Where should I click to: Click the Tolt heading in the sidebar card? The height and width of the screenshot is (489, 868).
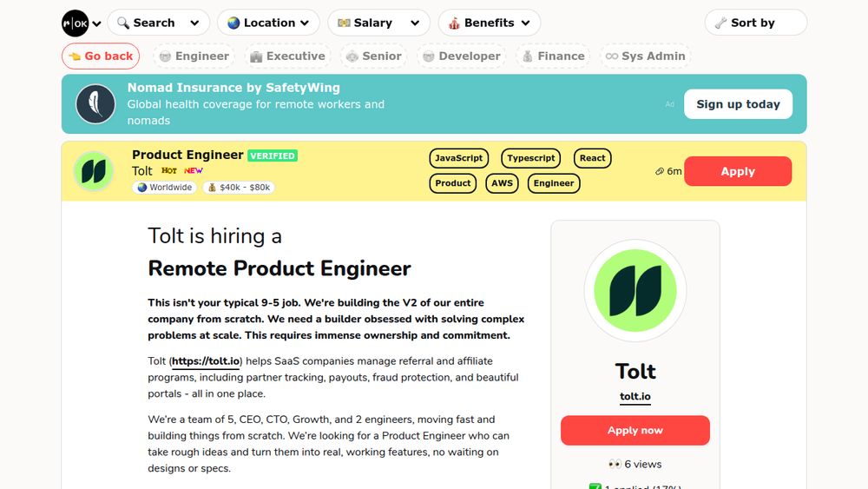click(635, 371)
